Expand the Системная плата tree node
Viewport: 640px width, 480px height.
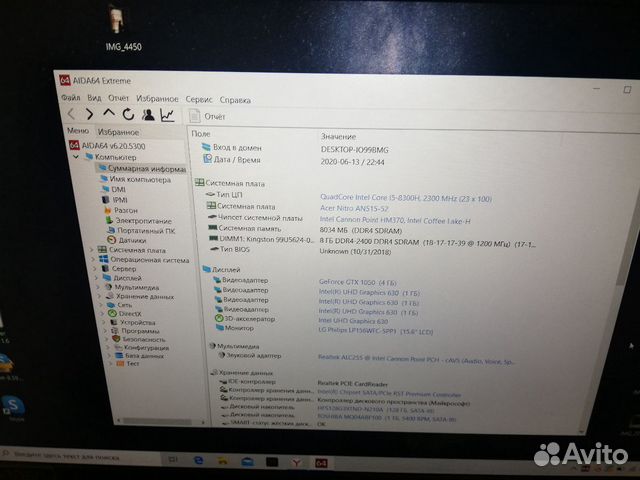point(92,249)
